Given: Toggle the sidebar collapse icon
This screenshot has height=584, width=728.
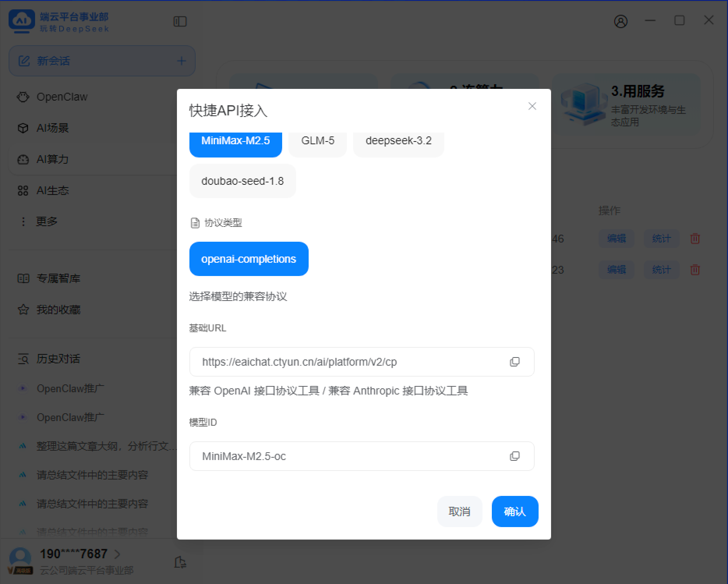Looking at the screenshot, I should 180,21.
